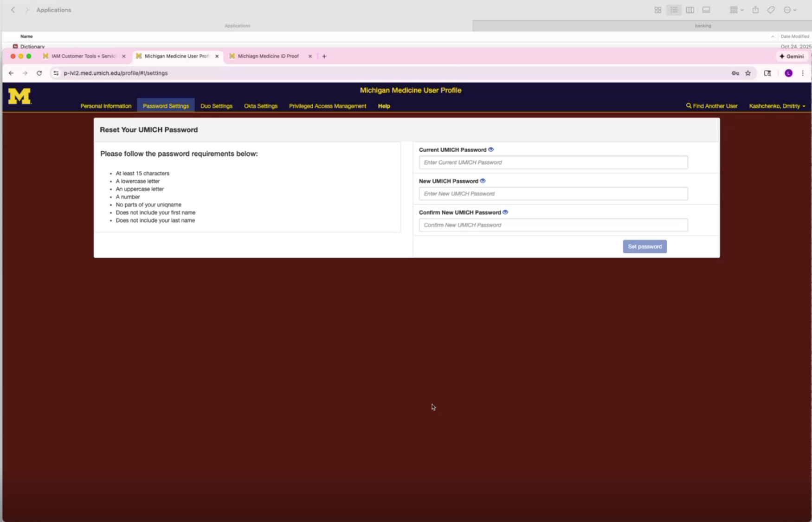812x522 pixels.
Task: Show Current UMICH Password via eye icon
Action: pos(491,149)
